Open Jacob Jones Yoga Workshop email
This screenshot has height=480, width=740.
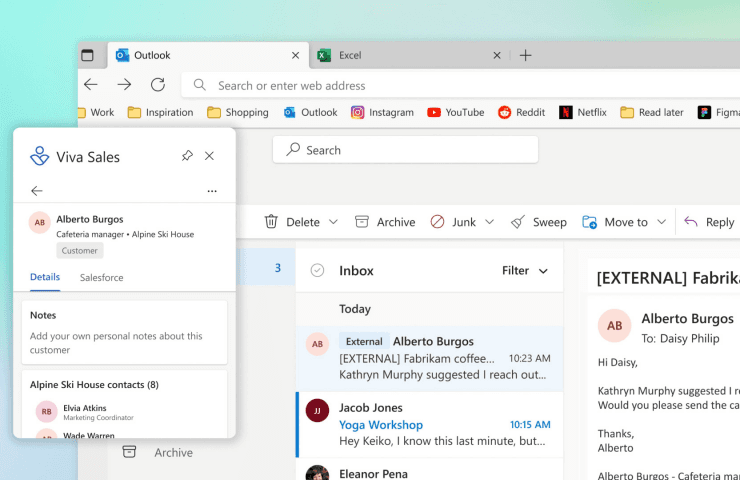[428, 424]
